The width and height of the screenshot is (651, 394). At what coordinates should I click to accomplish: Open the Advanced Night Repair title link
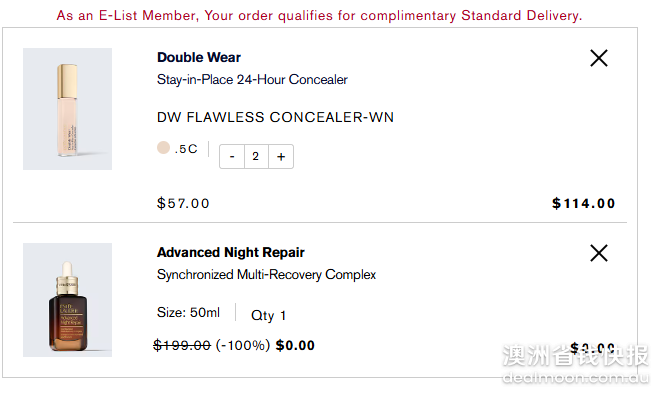231,252
